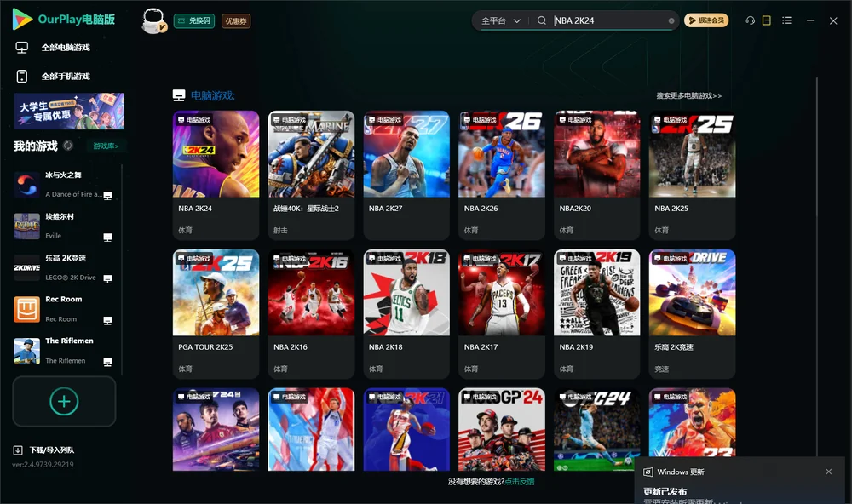Open 搜索更多电脑游戏>> link
852x504 pixels.
(688, 95)
